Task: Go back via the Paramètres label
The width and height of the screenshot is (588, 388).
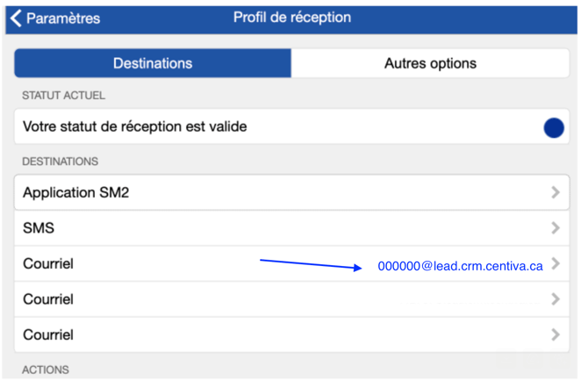Action: click(63, 18)
